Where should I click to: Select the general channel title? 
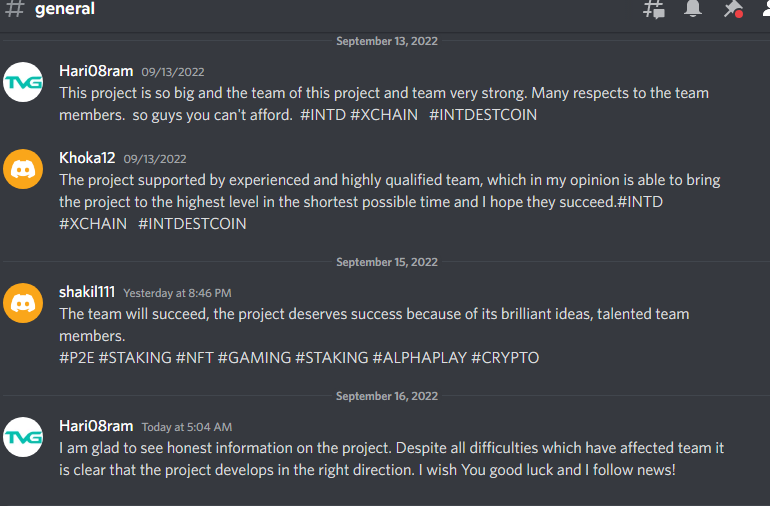point(65,8)
